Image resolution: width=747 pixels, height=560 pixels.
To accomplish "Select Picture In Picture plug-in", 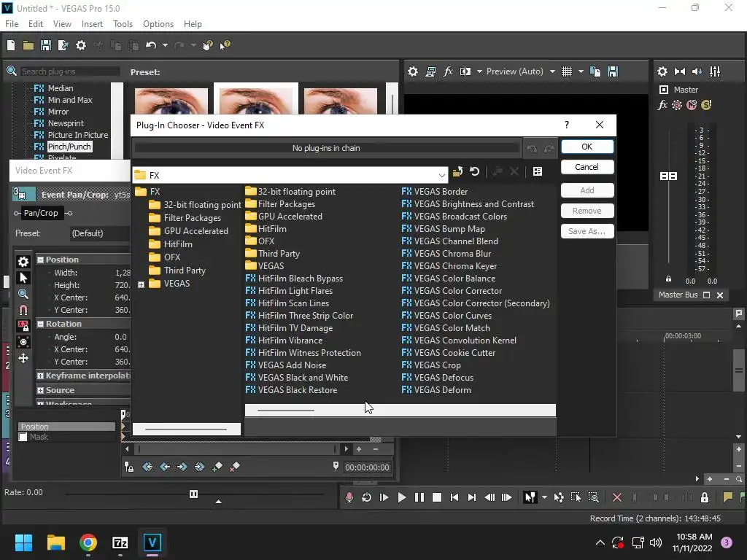I will point(77,135).
